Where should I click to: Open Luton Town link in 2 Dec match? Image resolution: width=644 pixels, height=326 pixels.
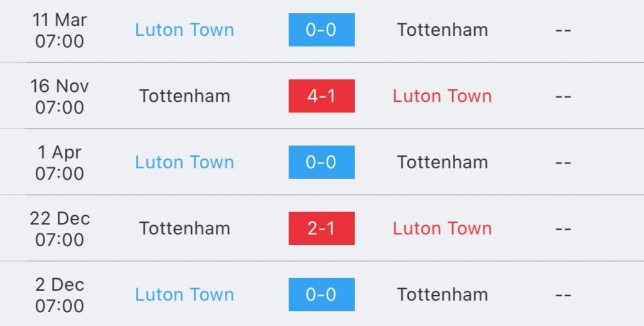pos(184,295)
